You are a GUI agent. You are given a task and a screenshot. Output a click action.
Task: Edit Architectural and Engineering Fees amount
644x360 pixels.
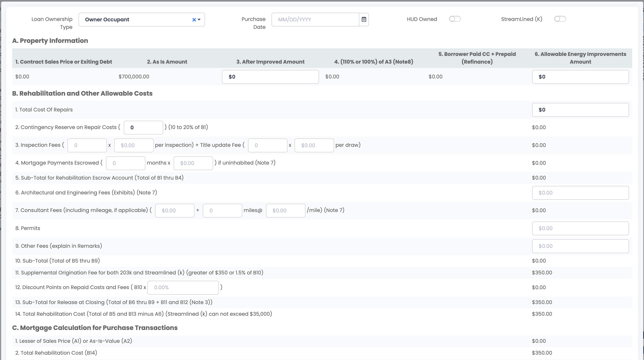580,192
